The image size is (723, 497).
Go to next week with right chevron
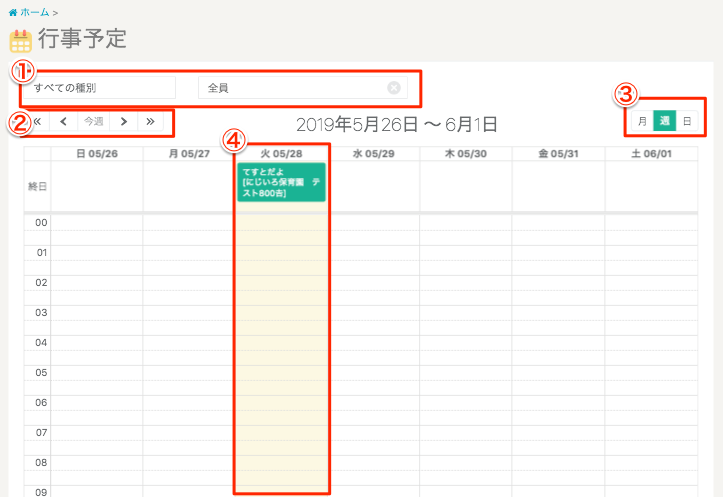click(x=123, y=122)
